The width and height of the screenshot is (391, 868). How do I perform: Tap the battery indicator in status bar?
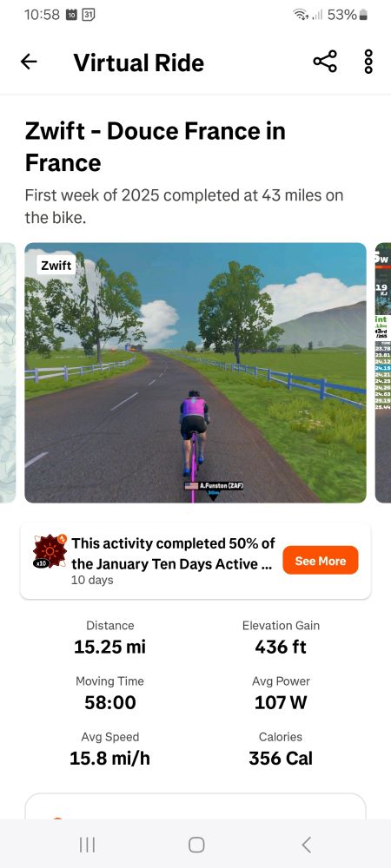363,15
